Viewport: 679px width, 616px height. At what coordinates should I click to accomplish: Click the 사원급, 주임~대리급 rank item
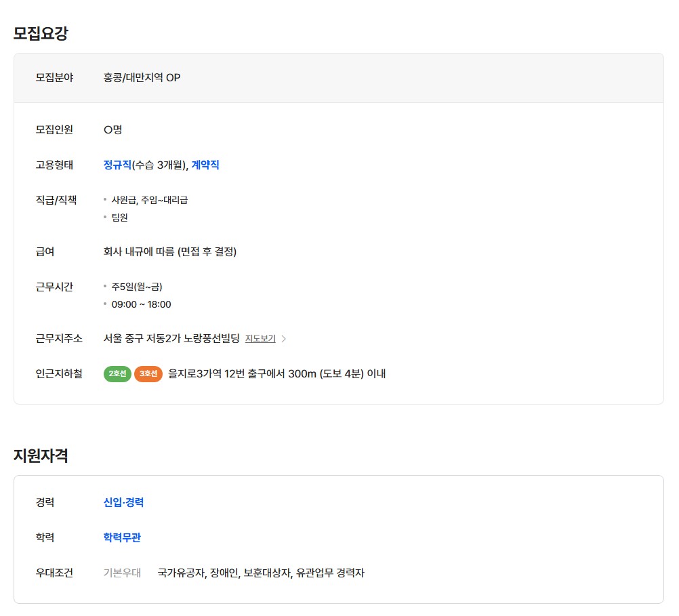(x=149, y=200)
